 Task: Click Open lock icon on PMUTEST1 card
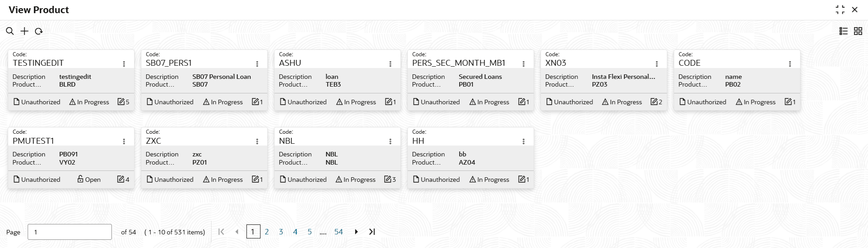pyautogui.click(x=80, y=180)
